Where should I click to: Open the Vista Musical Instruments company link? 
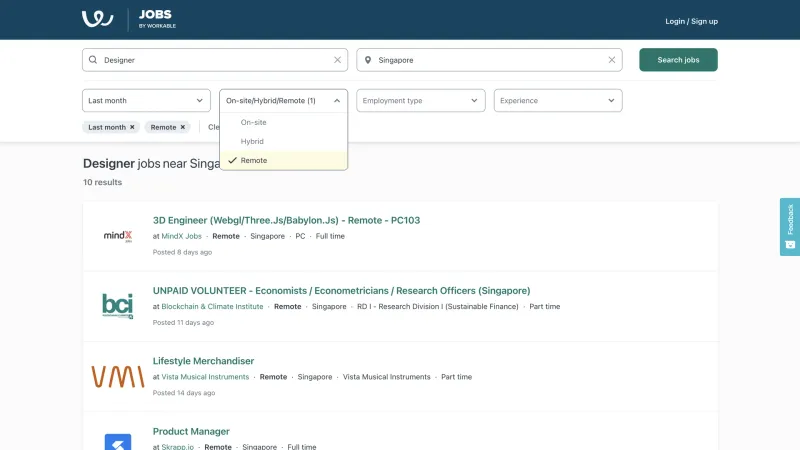[205, 377]
